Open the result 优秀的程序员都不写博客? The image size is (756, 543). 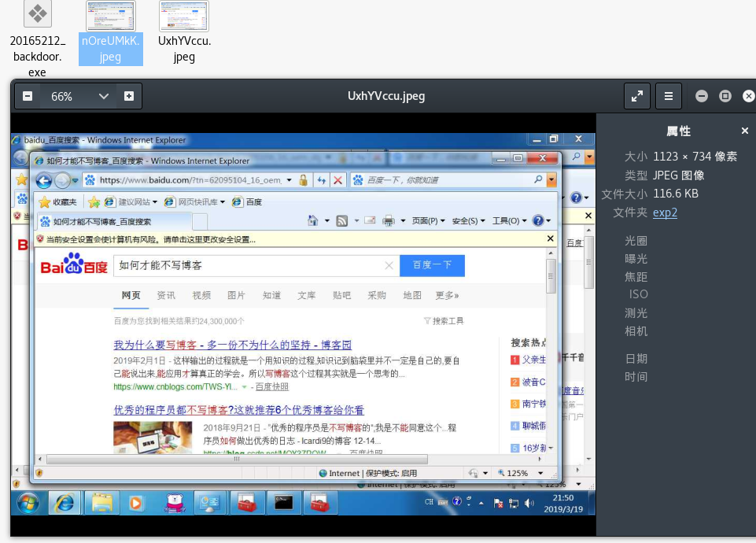[x=238, y=410]
